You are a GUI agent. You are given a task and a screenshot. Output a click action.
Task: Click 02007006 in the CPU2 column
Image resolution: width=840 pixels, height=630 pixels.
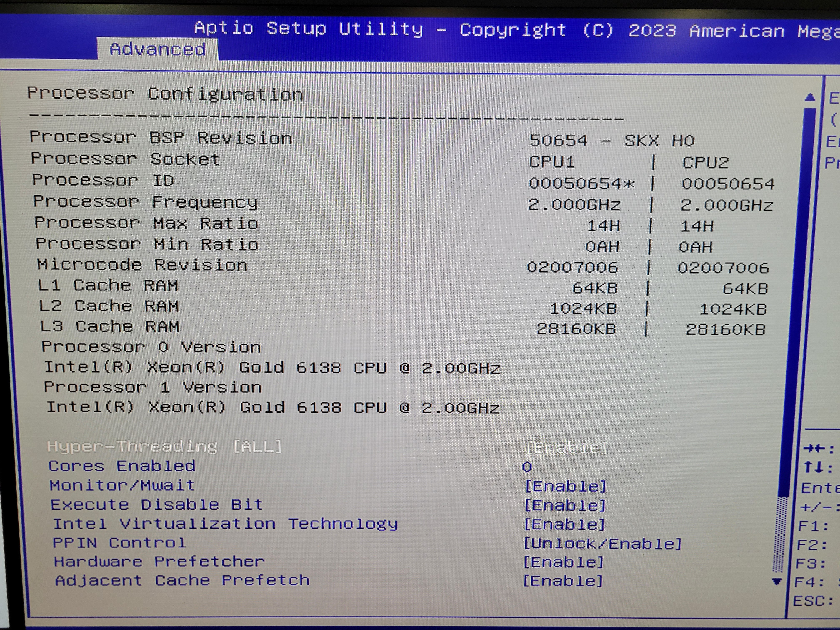[x=723, y=268]
